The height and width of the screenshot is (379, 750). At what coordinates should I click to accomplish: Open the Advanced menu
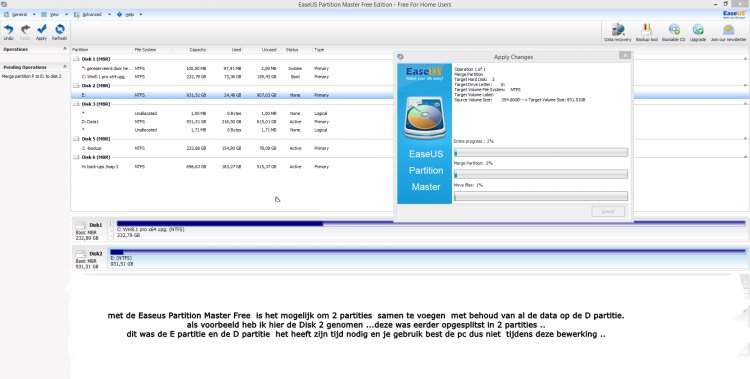(x=92, y=14)
